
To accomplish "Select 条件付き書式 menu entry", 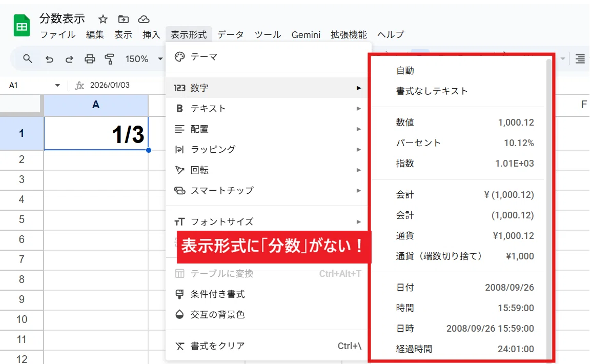I will coord(267,294).
